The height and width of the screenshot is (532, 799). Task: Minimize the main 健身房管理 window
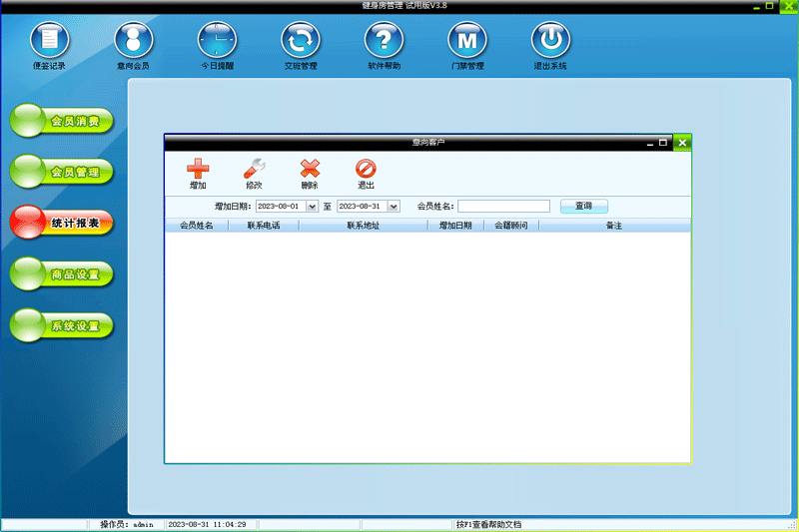[x=757, y=7]
